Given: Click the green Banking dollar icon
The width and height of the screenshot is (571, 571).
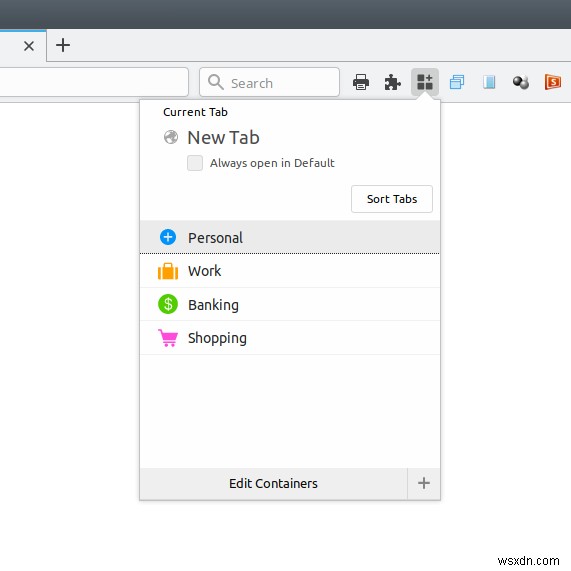Looking at the screenshot, I should [x=168, y=304].
